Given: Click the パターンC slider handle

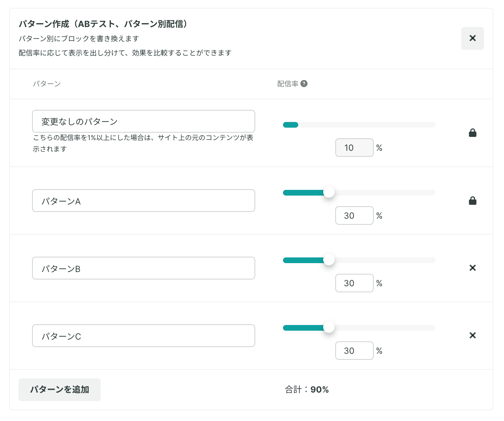Looking at the screenshot, I should 329,327.
